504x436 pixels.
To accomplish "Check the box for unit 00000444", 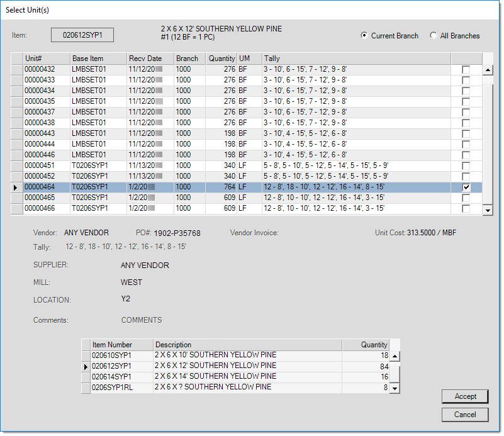I will point(466,144).
